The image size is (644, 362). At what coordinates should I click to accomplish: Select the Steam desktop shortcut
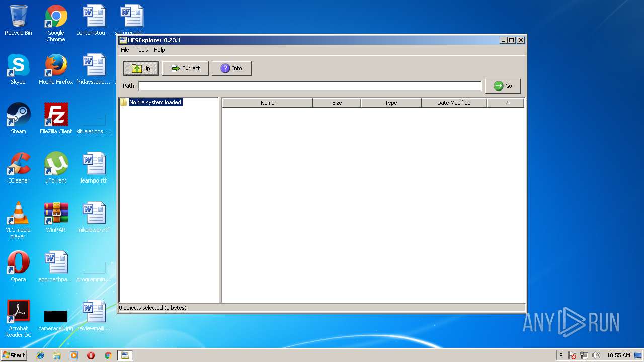pyautogui.click(x=18, y=119)
